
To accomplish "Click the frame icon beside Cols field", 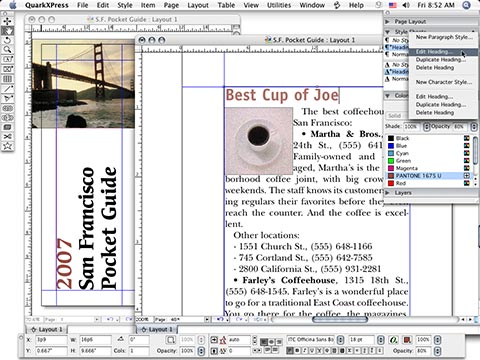I will point(171,340).
